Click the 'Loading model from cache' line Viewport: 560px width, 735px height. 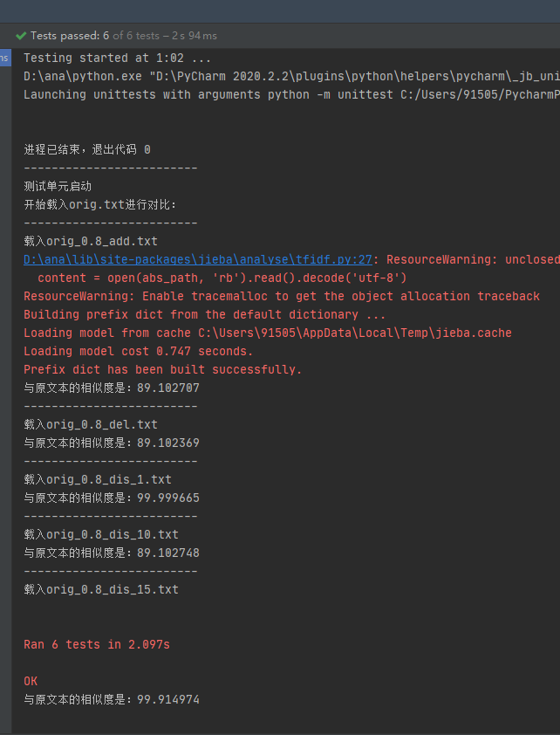[x=268, y=333]
